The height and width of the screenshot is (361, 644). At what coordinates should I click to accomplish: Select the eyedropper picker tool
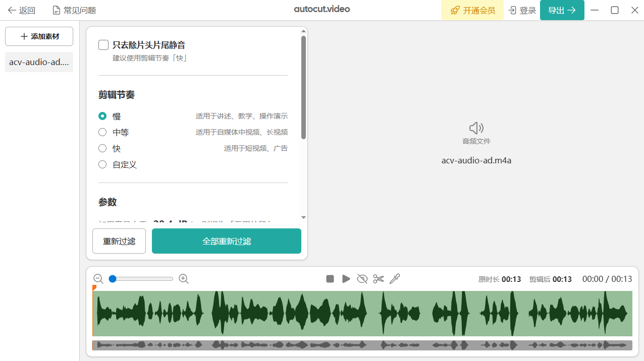pos(395,279)
